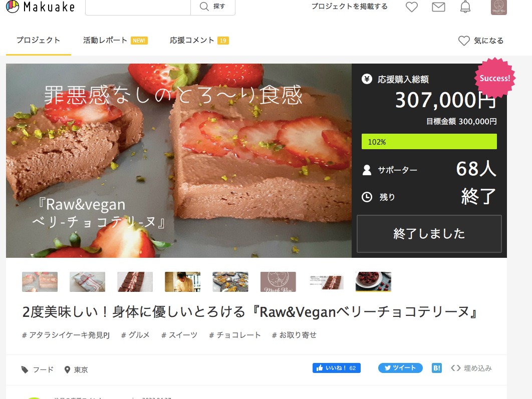Select the wrapped gift box thumbnail
The height and width of the screenshot is (399, 532).
[x=87, y=281]
